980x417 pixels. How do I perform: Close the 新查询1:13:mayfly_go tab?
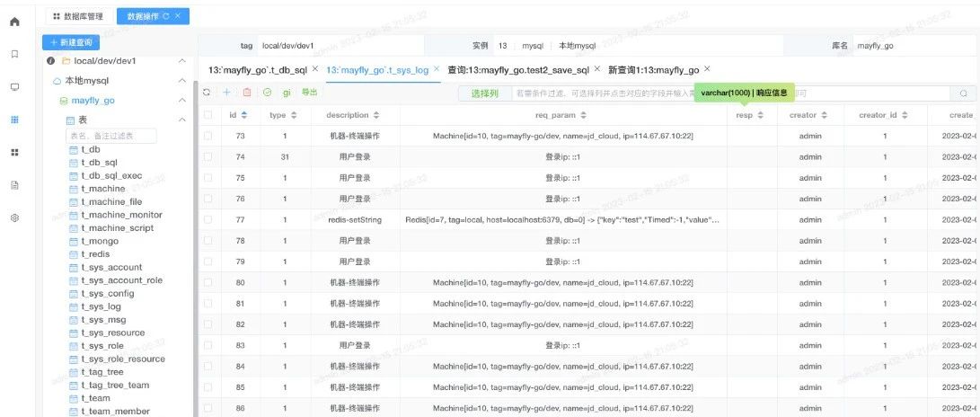707,69
